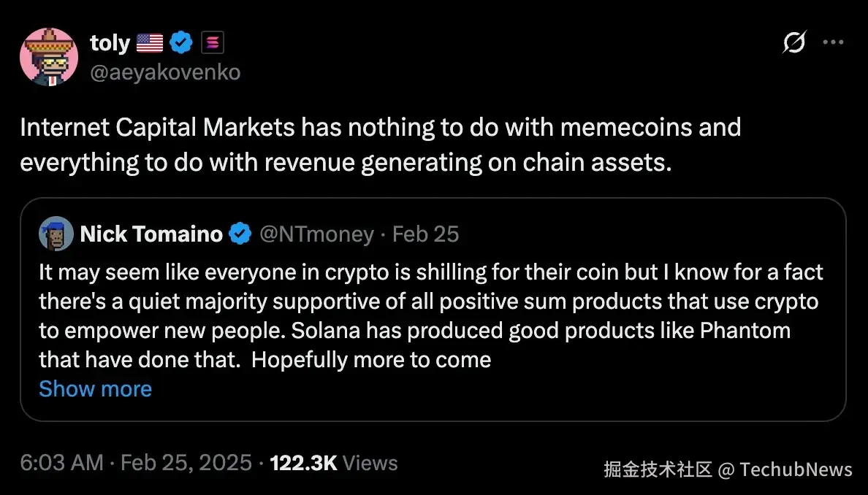The height and width of the screenshot is (495, 868).
Task: Click toly's blue verified badge
Action: (181, 44)
